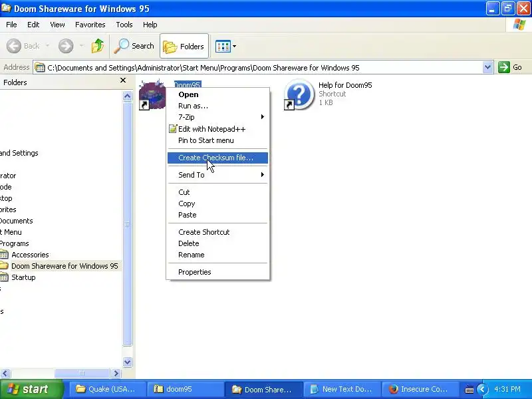Click the vertical scrollbar thumb in Folders pane
This screenshot has width=532, height=399.
127,224
